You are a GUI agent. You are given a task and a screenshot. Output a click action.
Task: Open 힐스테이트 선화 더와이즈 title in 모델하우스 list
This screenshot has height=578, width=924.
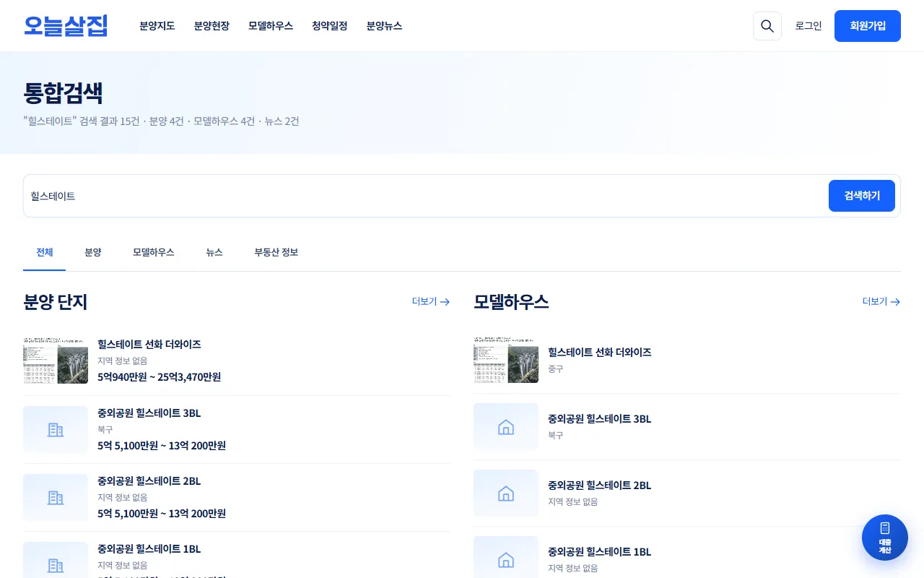click(x=600, y=353)
